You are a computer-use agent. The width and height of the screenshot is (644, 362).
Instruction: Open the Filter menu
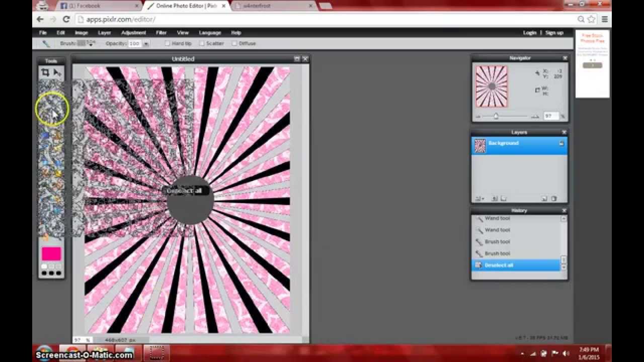pyautogui.click(x=161, y=33)
